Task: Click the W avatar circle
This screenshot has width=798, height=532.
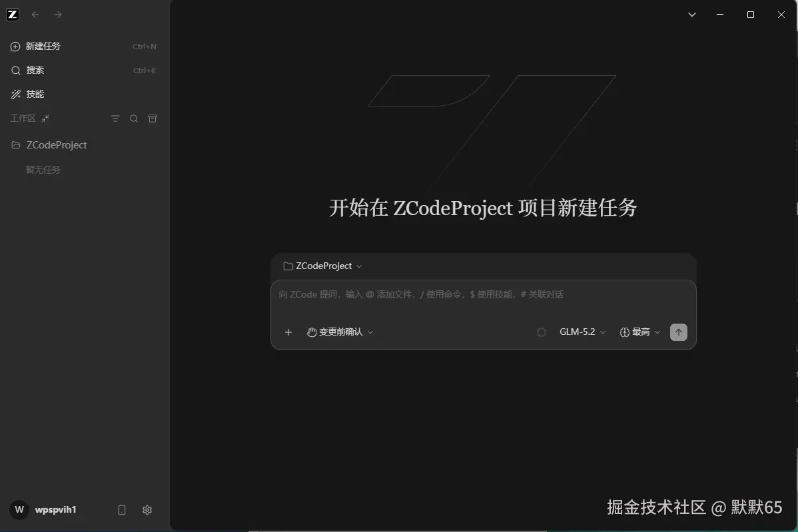Action: 19,509
